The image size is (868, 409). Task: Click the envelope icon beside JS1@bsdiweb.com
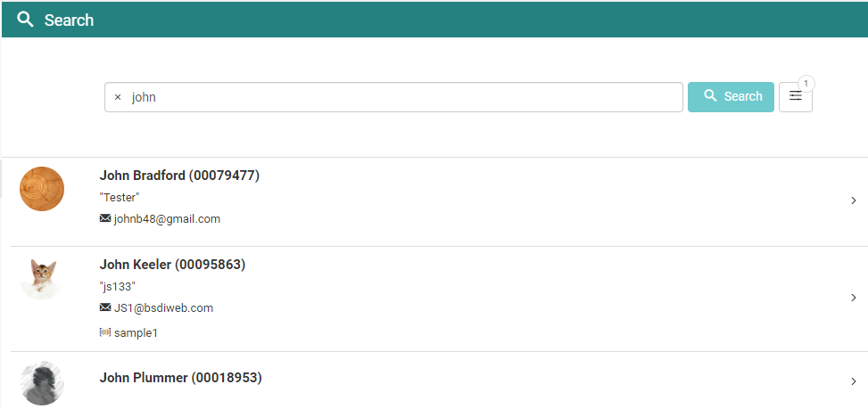click(105, 307)
